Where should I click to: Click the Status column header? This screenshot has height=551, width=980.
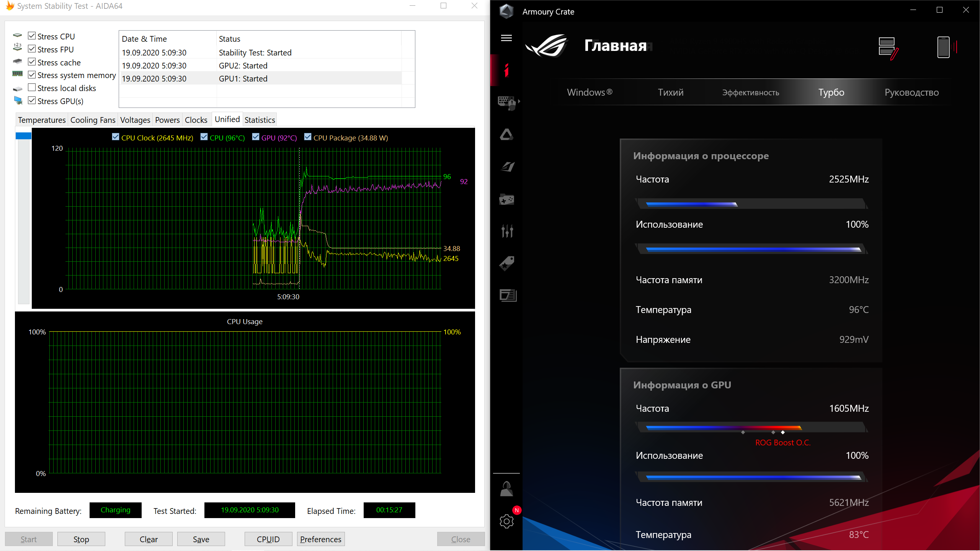coord(309,39)
